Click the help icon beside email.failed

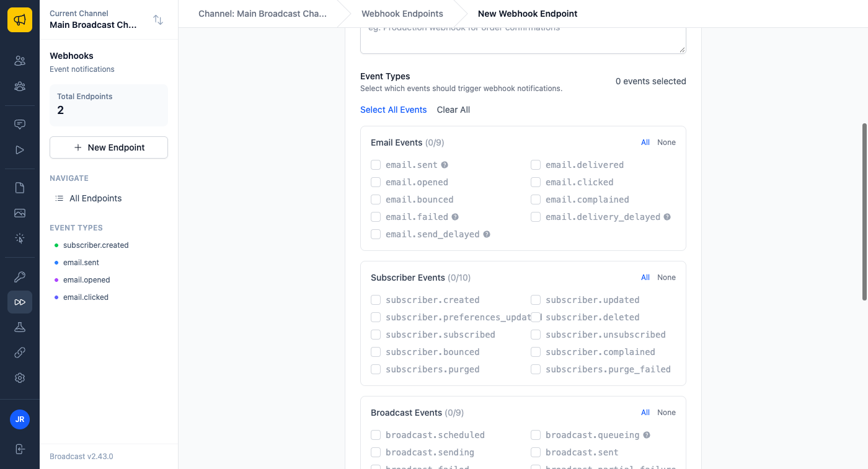455,217
